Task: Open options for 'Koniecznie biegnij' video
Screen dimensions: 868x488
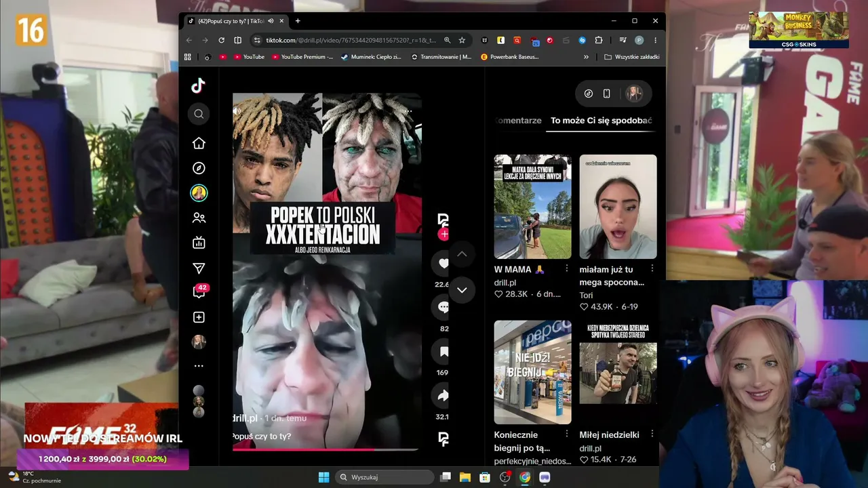Action: tap(567, 434)
